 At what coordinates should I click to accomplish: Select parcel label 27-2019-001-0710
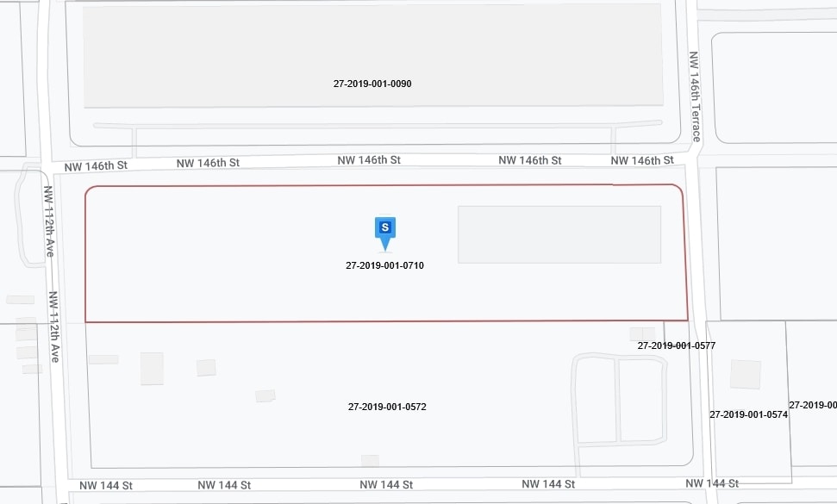pos(384,265)
